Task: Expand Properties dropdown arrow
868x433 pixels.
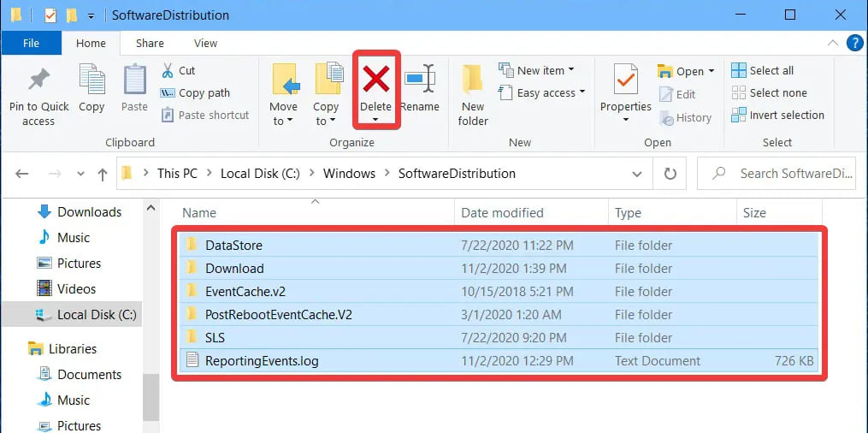Action: (x=625, y=120)
